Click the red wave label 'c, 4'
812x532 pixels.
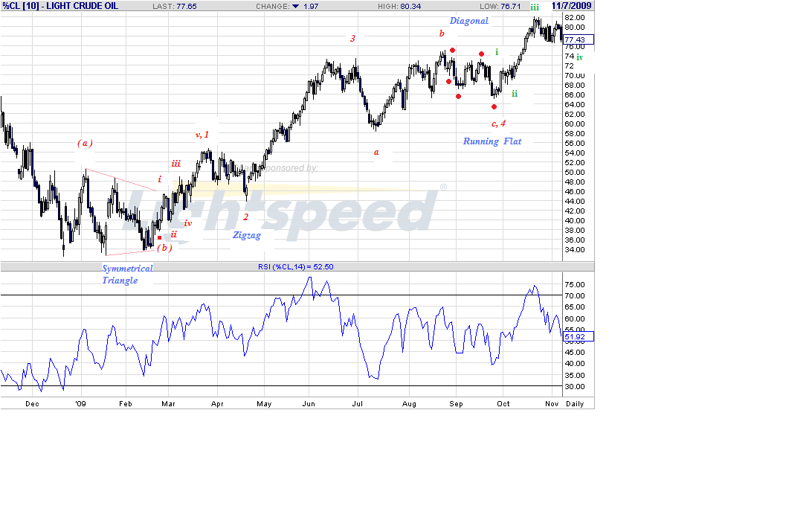[498, 124]
